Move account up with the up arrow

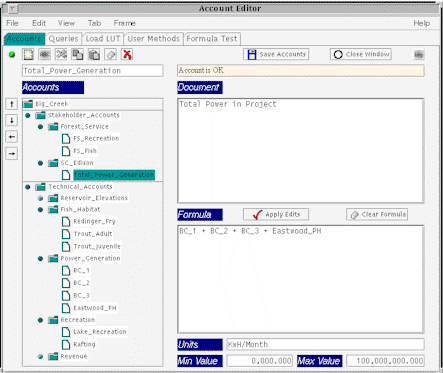tap(12, 104)
